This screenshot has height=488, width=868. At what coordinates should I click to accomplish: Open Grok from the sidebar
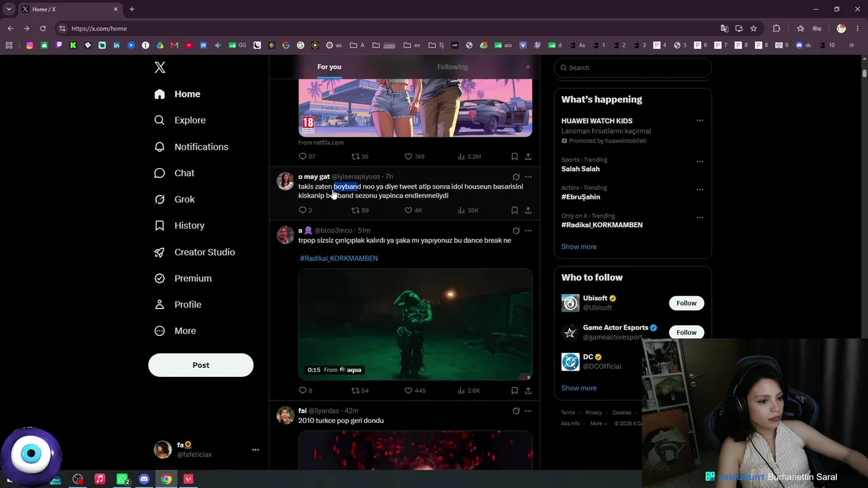[174, 199]
